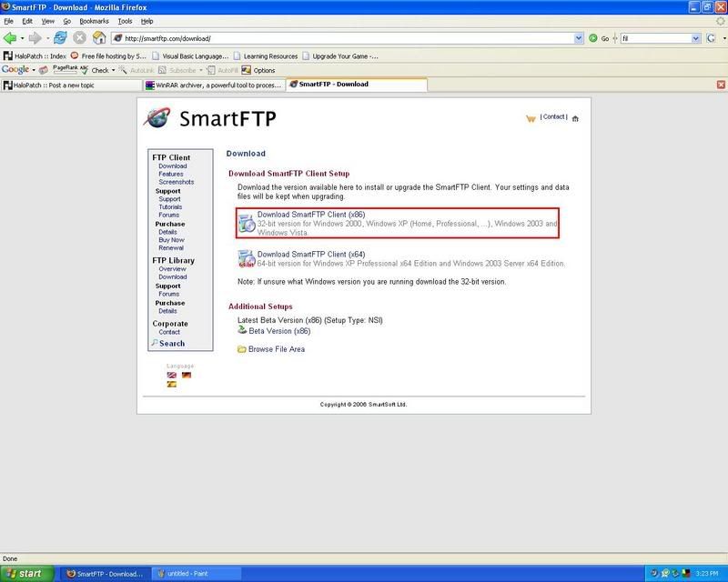728x582 pixels.
Task: Open the Subscribe dropdown arrow
Action: click(200, 71)
